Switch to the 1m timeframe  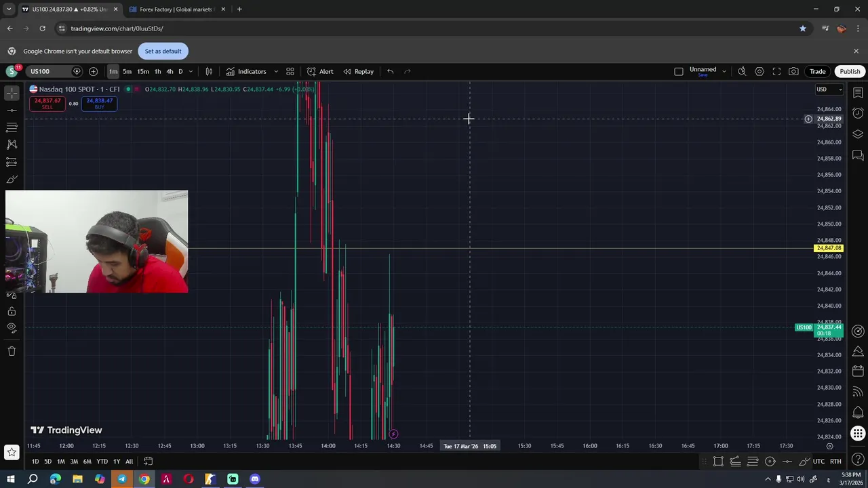click(113, 71)
